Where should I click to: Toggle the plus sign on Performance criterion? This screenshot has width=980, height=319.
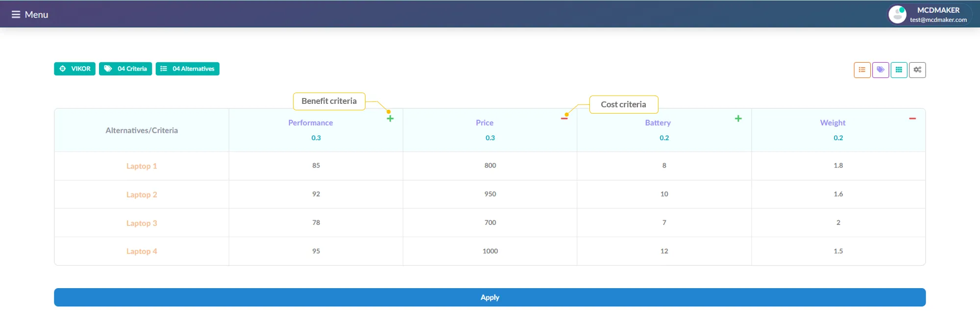coord(390,119)
